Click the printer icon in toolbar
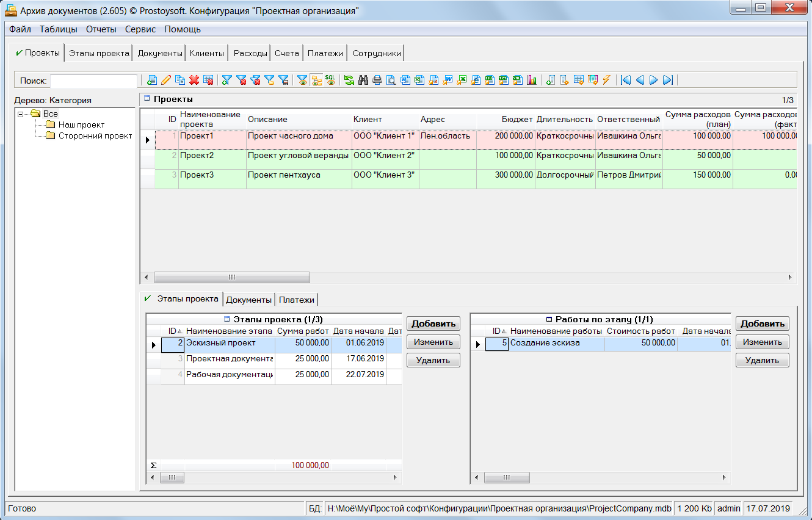812x520 pixels. (x=377, y=80)
